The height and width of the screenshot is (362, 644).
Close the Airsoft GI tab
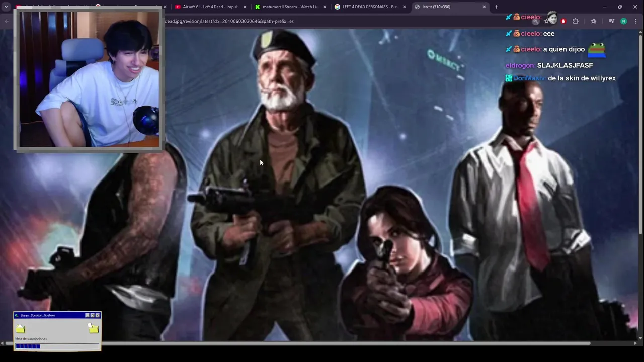coord(245,7)
